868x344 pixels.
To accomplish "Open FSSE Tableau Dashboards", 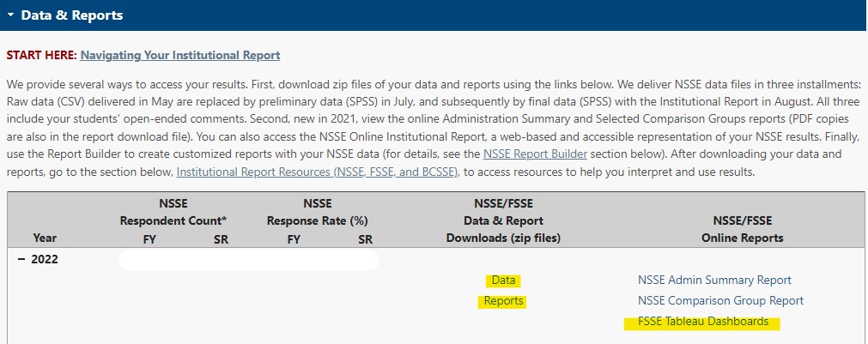I will 703,322.
